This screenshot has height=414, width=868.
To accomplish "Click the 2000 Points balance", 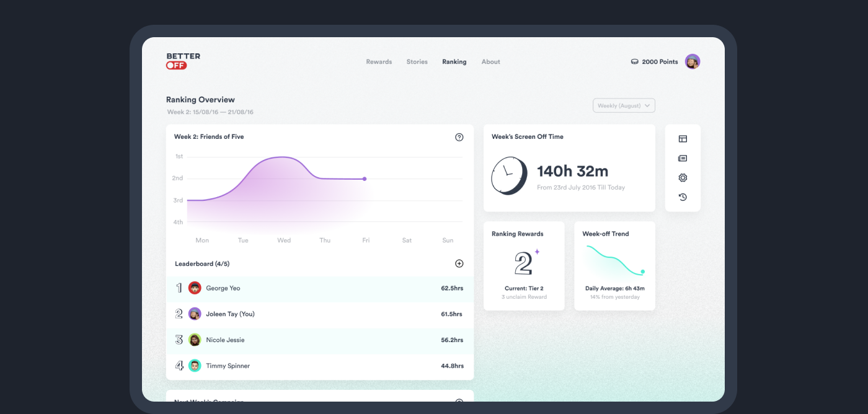I will (x=660, y=62).
